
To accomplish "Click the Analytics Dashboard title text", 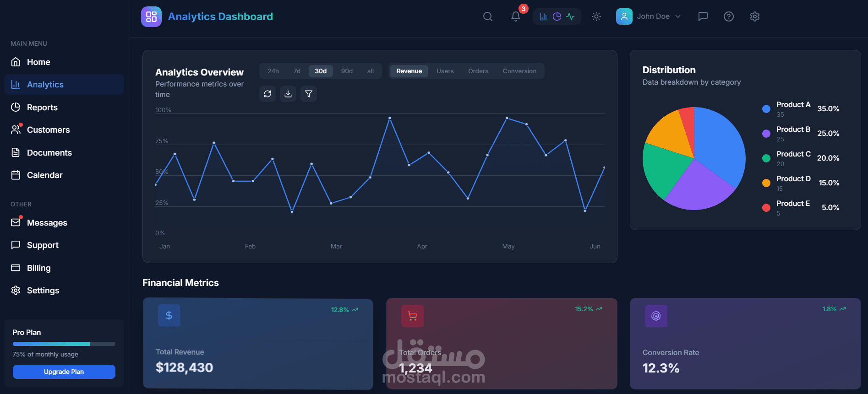I will pos(220,16).
